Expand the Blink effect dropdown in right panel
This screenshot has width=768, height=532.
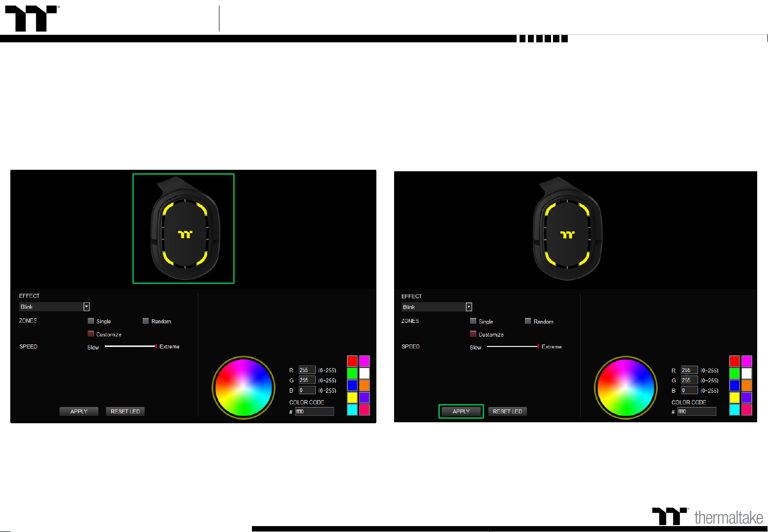tap(469, 307)
